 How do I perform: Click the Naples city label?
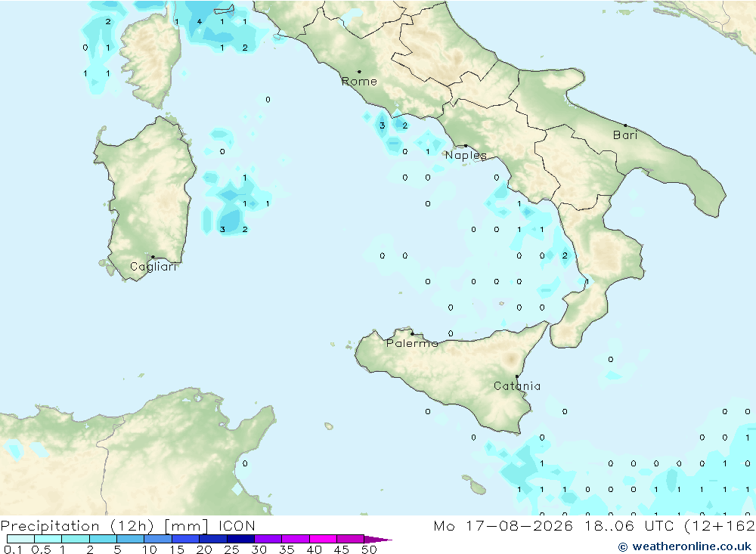tap(466, 155)
